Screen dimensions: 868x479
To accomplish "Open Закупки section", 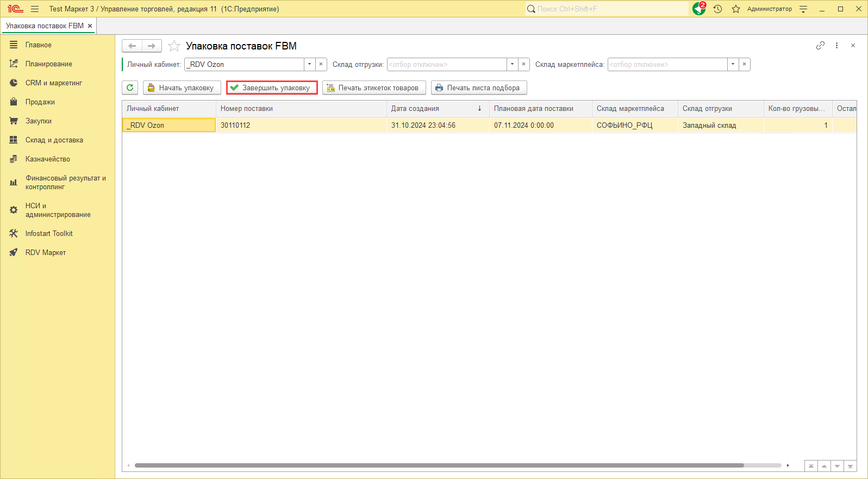I will click(x=58, y=121).
